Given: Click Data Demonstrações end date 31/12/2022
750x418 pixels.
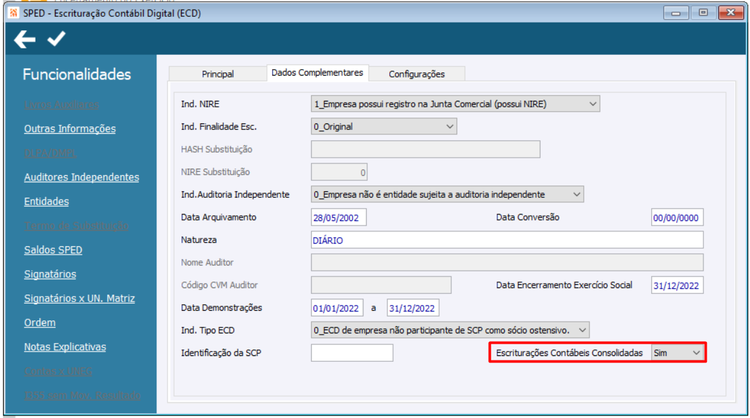Looking at the screenshot, I should 413,308.
